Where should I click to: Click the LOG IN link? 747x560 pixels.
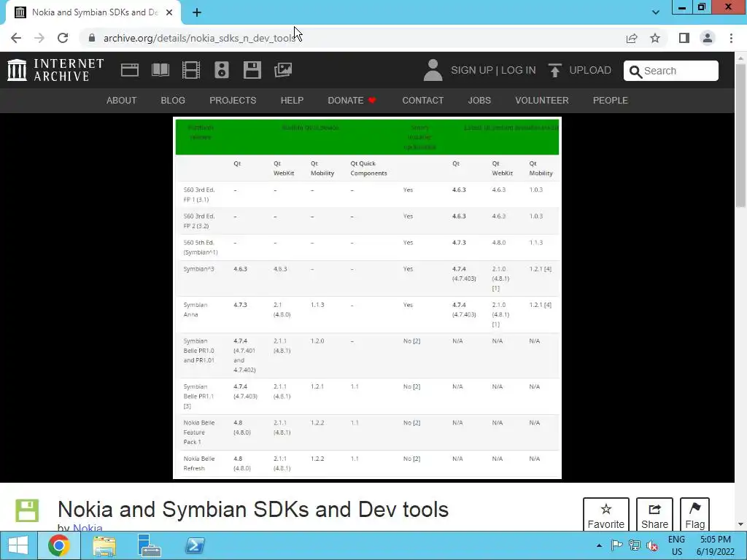519,70
